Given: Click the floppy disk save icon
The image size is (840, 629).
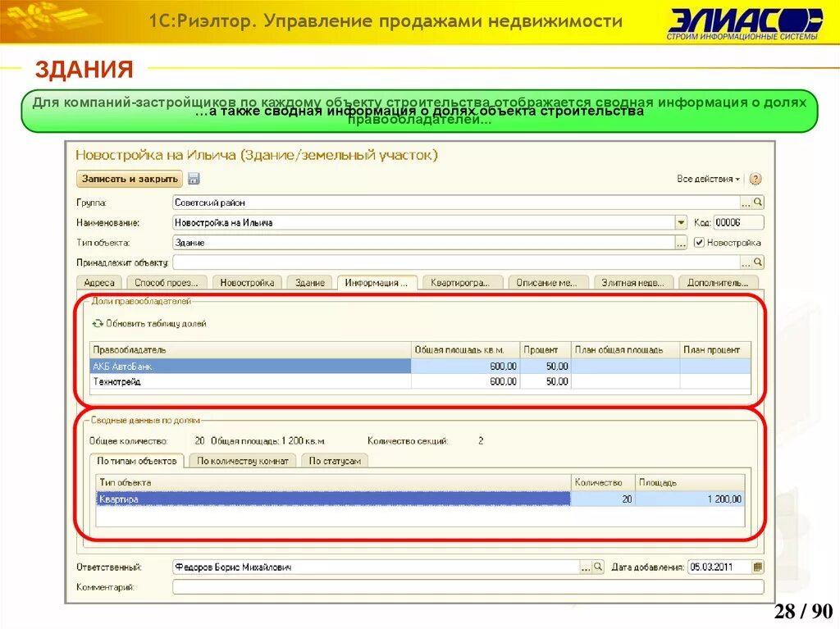Looking at the screenshot, I should point(194,179).
